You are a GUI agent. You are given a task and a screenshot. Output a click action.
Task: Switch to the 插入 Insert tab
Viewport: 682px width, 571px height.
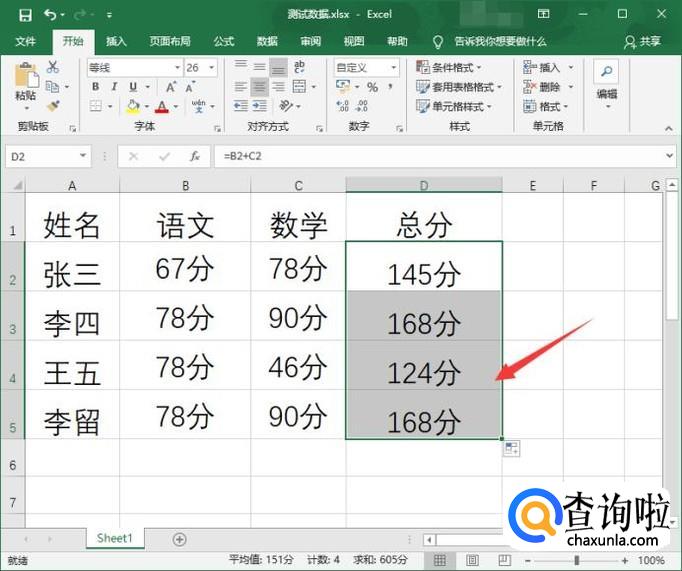click(x=116, y=41)
